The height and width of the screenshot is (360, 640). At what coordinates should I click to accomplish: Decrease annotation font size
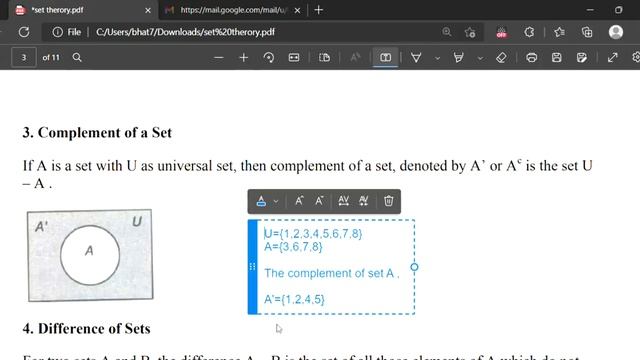319,201
